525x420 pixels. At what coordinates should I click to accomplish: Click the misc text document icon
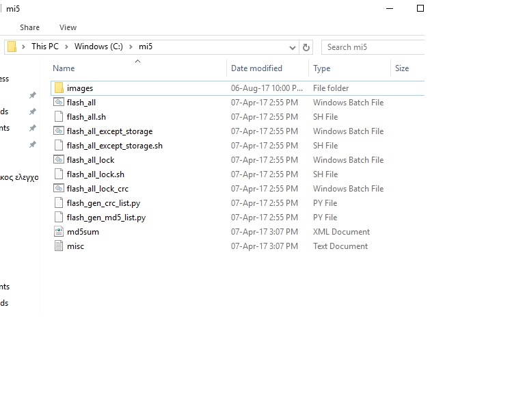(59, 246)
